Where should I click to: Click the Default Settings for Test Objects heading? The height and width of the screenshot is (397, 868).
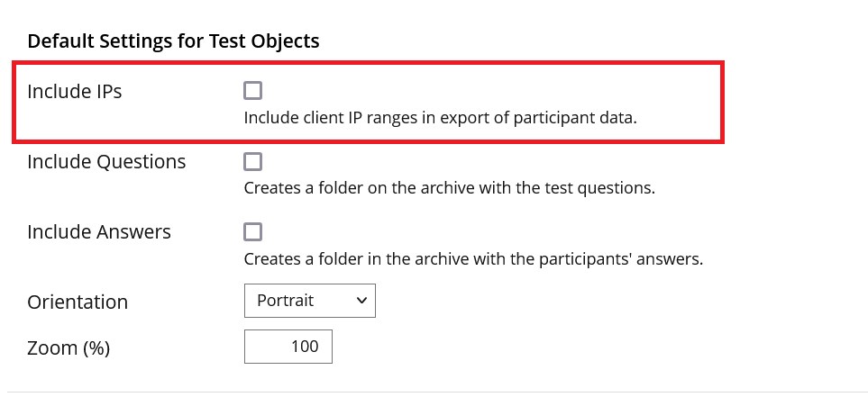tap(173, 41)
